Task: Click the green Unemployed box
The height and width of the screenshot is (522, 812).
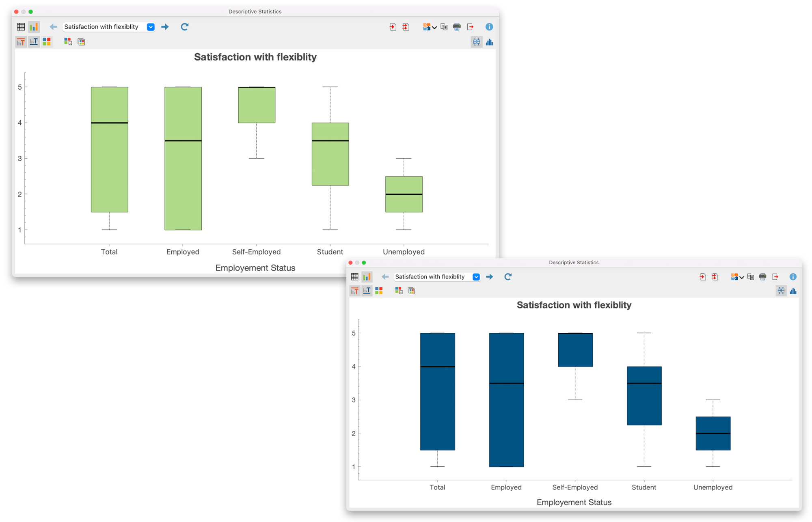Action: pyautogui.click(x=404, y=194)
